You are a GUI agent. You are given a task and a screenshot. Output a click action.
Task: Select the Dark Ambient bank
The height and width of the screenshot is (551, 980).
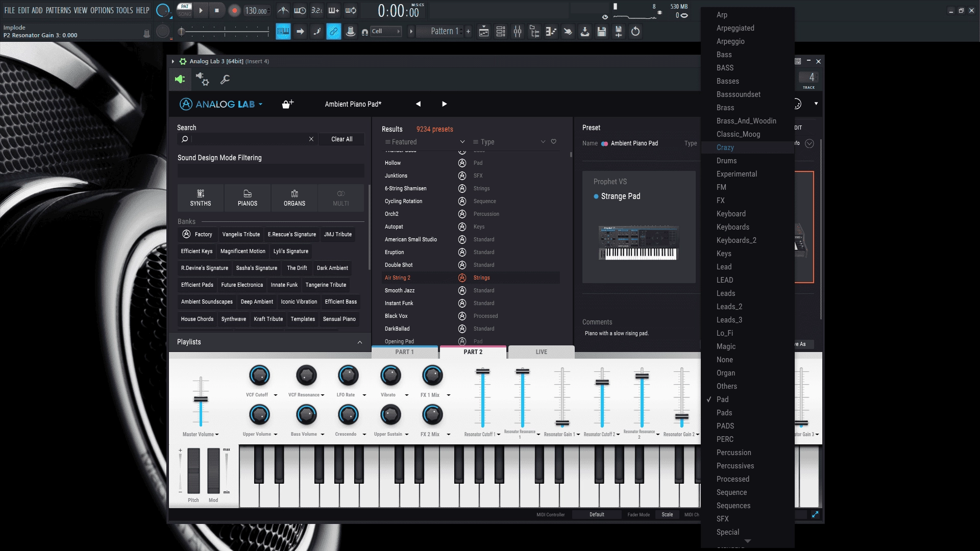point(332,268)
